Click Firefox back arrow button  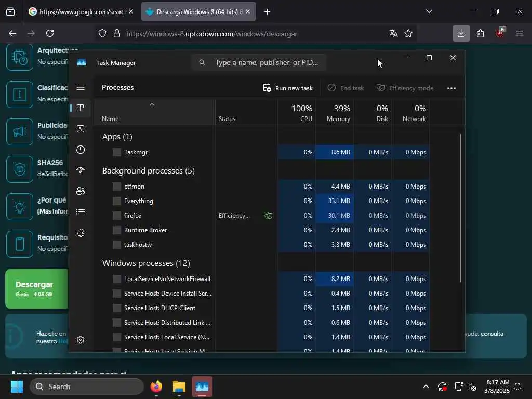pos(12,33)
